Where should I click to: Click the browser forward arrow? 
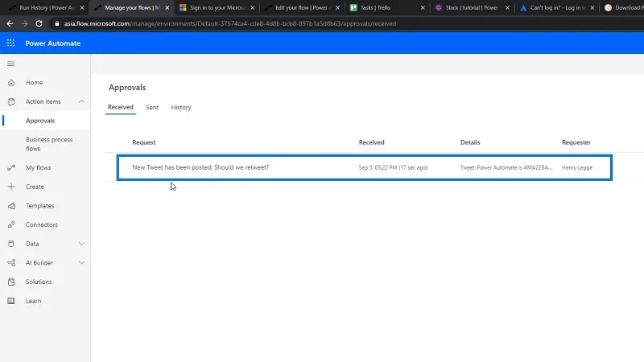pos(25,24)
